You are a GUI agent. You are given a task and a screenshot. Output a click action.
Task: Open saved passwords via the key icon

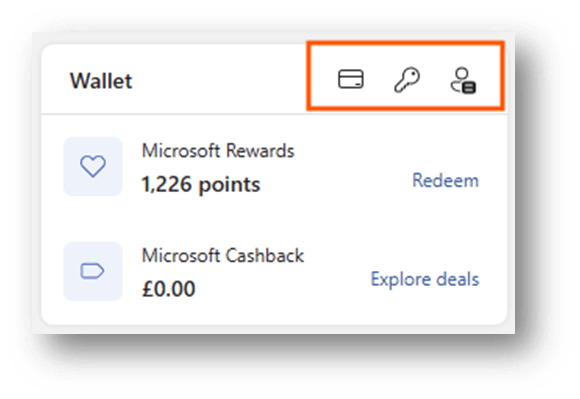[x=407, y=80]
